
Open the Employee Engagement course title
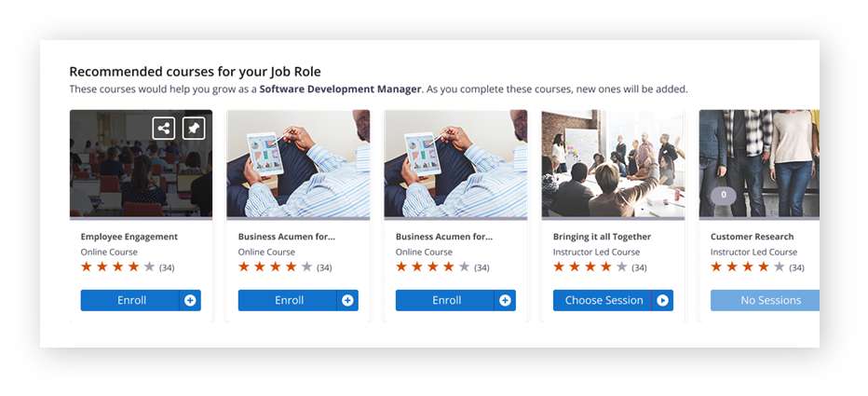click(x=129, y=237)
